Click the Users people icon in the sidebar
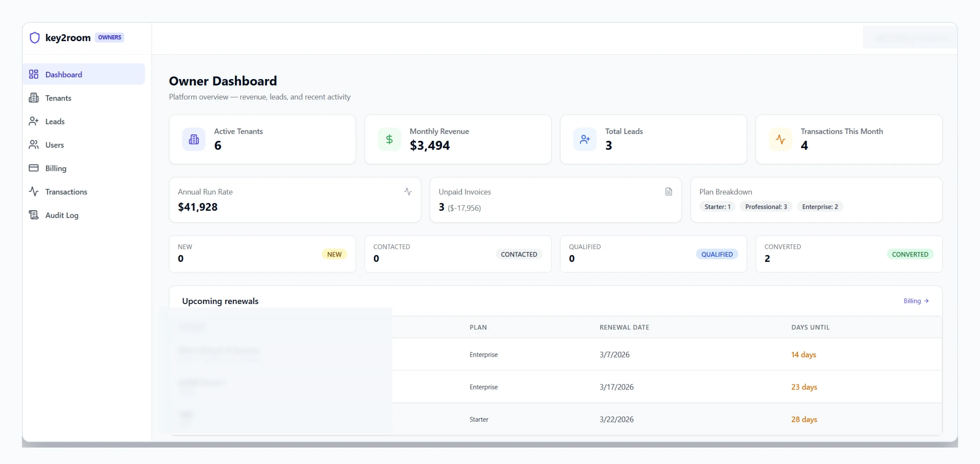The image size is (980, 464). click(x=33, y=145)
